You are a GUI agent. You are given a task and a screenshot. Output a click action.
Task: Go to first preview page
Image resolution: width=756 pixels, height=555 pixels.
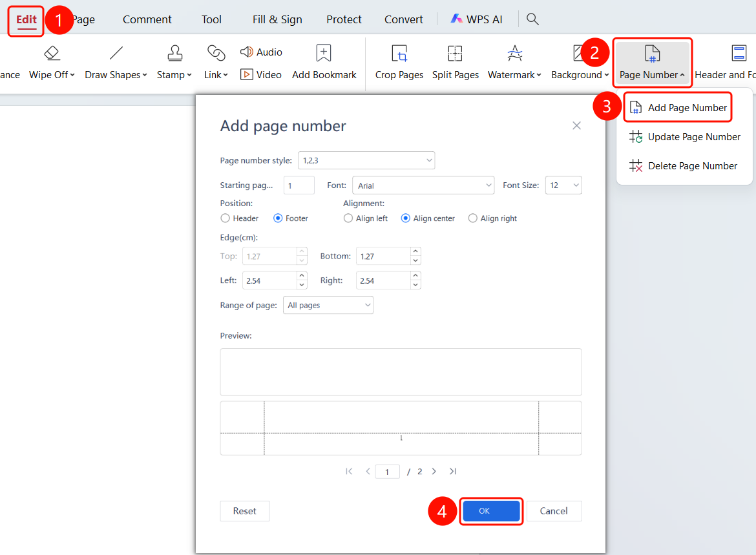click(x=349, y=472)
